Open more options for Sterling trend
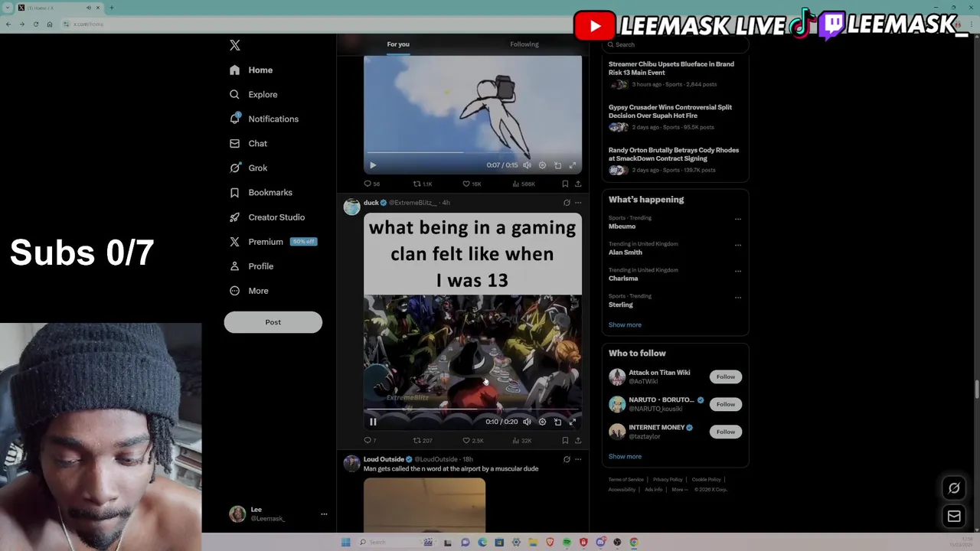Image resolution: width=980 pixels, height=551 pixels. point(738,297)
